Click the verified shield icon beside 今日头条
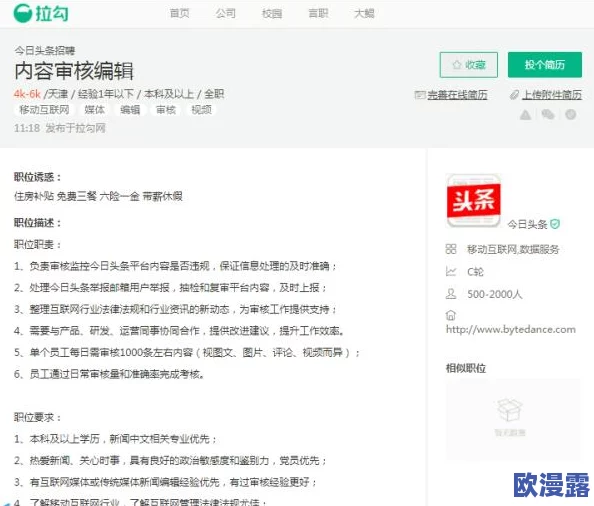 [555, 224]
